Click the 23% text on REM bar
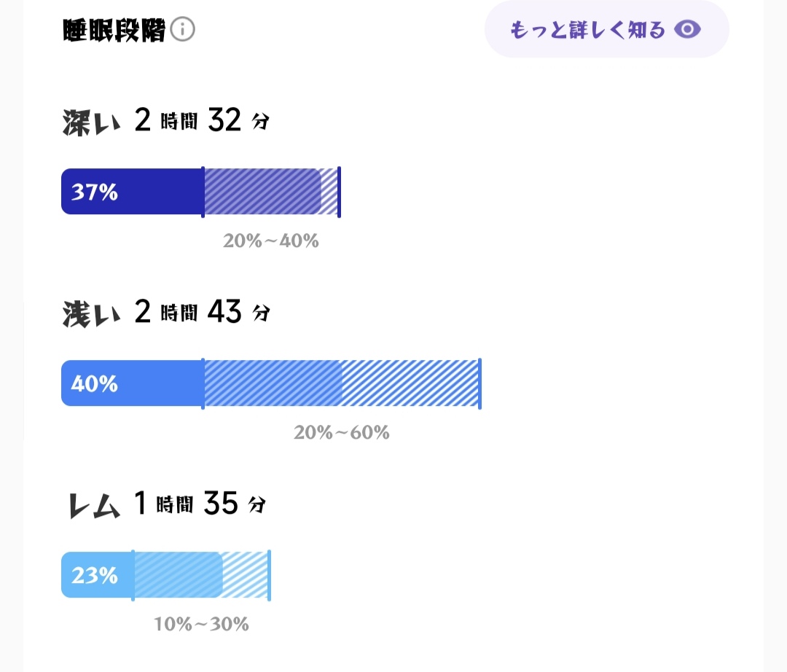This screenshot has width=787, height=672. [x=94, y=575]
